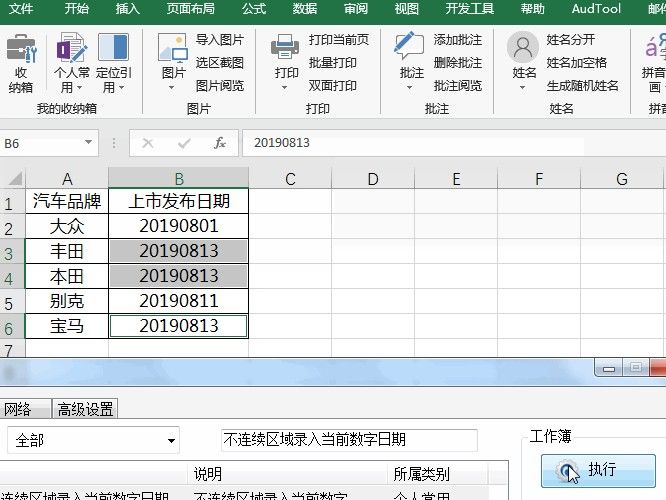The image size is (666, 500).
Task: Open the 批注 comment dropdown icon
Action: [411, 64]
